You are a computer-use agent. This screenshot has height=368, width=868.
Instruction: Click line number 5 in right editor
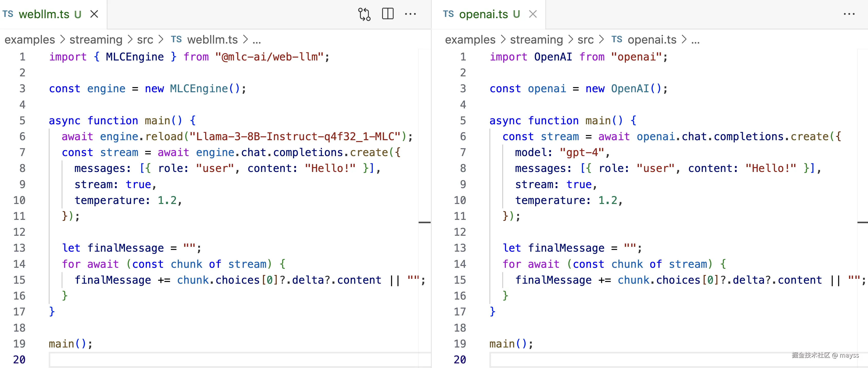463,120
